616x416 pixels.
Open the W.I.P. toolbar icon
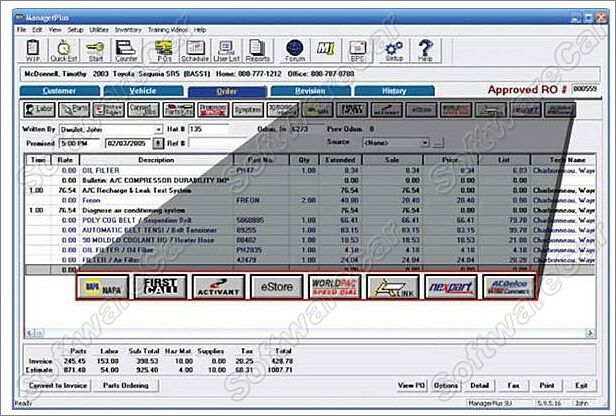(x=31, y=49)
